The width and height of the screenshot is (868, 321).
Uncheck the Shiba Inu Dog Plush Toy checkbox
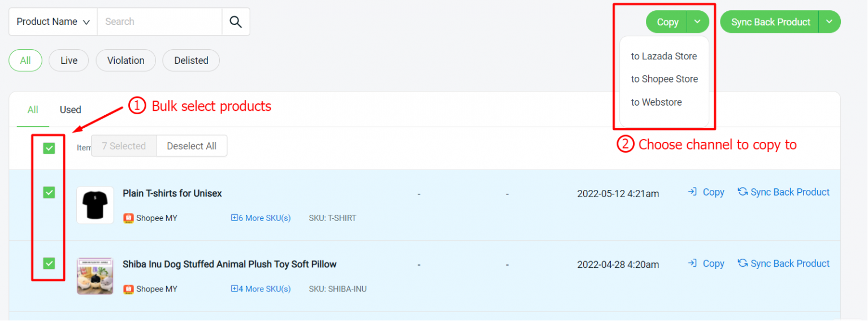(x=49, y=263)
